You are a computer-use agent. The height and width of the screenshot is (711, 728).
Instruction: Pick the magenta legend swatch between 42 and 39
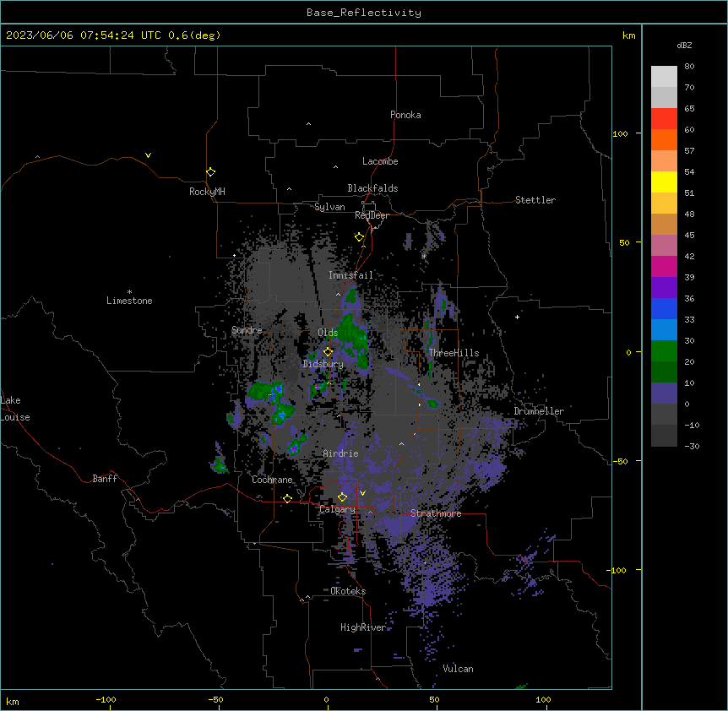coord(664,266)
